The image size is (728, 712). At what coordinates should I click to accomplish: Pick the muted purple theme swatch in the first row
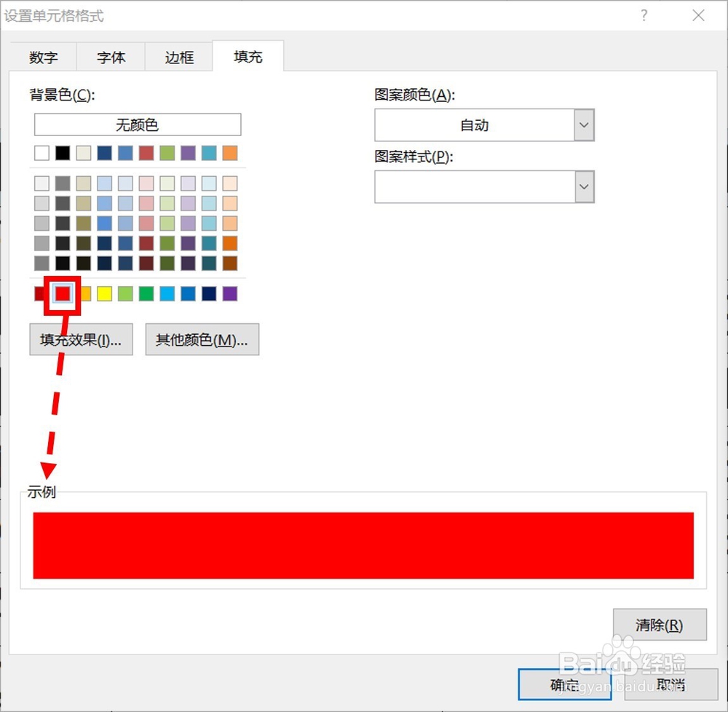point(188,153)
